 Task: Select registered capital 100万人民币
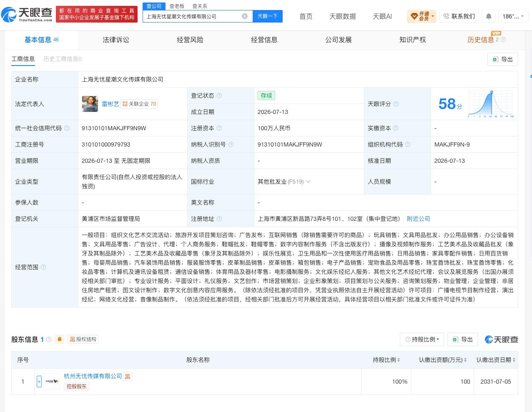(274, 128)
